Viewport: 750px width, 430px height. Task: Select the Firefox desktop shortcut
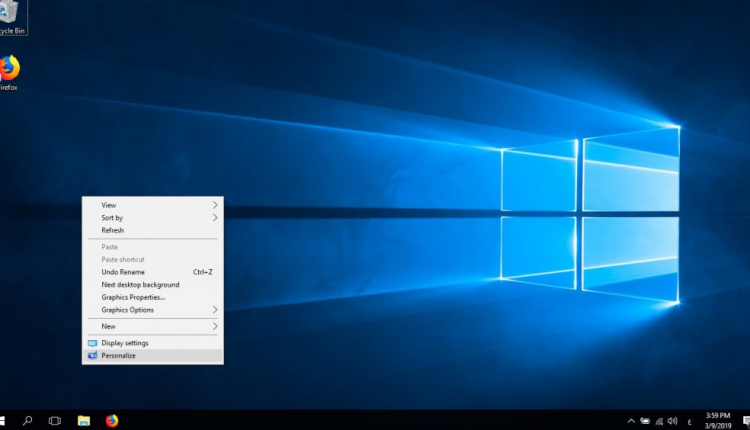(x=10, y=70)
